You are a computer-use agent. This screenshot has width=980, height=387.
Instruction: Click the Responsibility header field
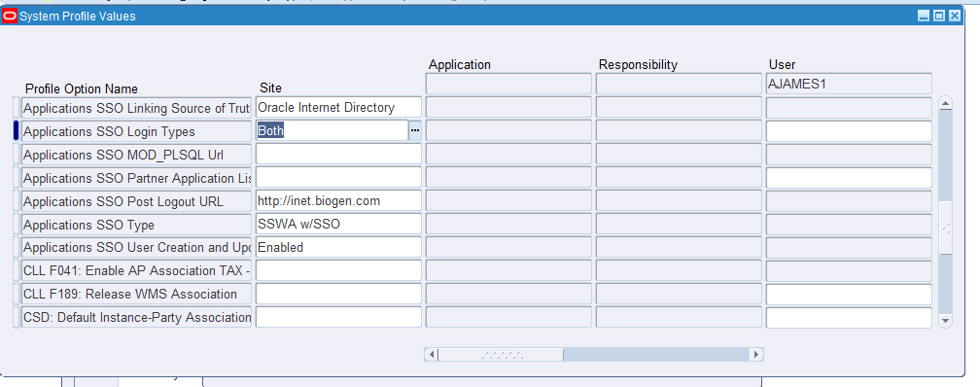tap(679, 84)
